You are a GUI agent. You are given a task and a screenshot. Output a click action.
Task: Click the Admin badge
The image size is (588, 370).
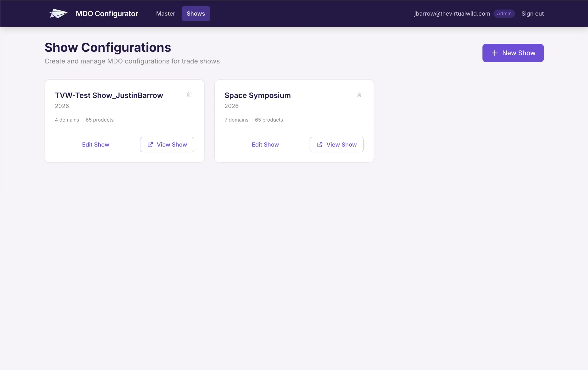[504, 13]
